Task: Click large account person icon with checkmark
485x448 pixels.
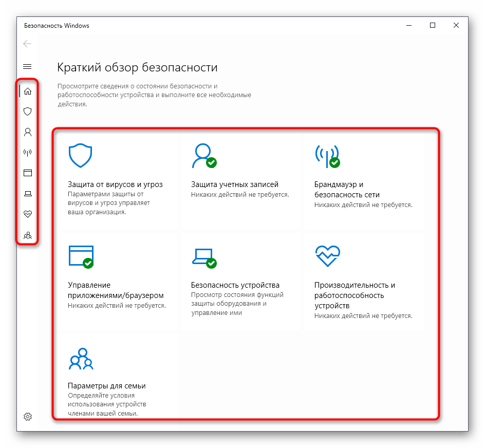Action: point(204,156)
